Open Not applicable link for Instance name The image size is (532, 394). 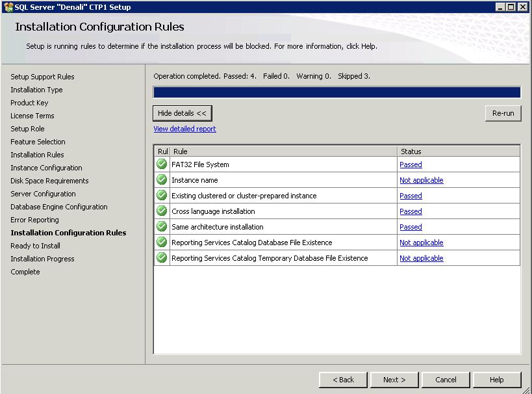[x=421, y=180]
